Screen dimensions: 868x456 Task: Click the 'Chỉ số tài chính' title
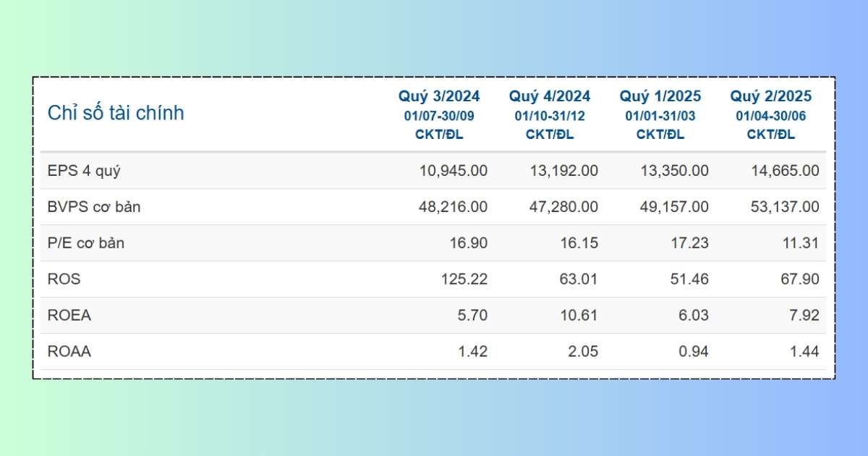[x=116, y=113]
